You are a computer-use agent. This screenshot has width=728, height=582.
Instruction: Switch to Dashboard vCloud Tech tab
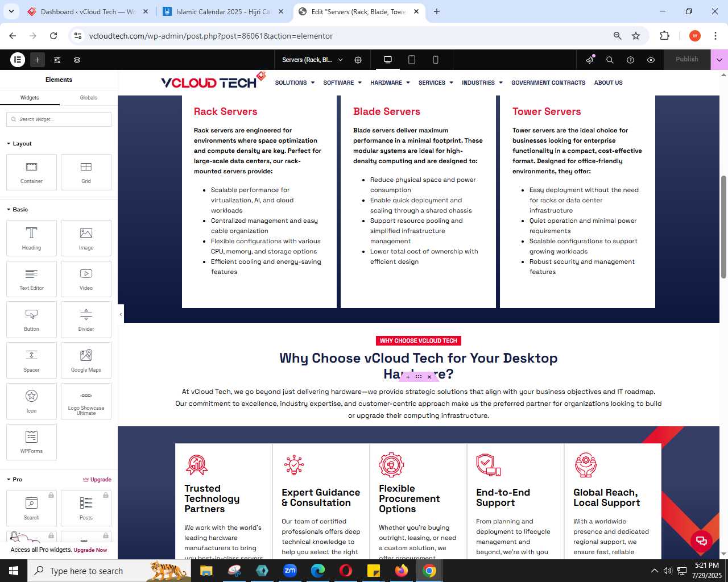(88, 11)
